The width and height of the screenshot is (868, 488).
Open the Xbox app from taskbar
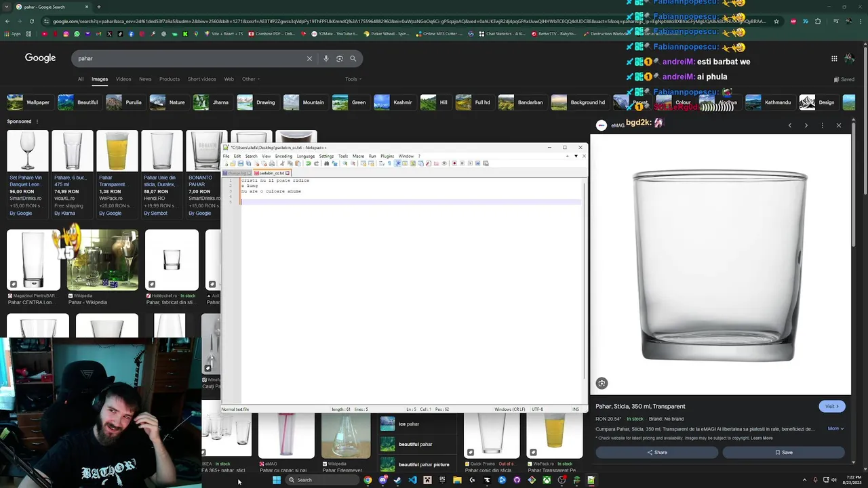547,480
